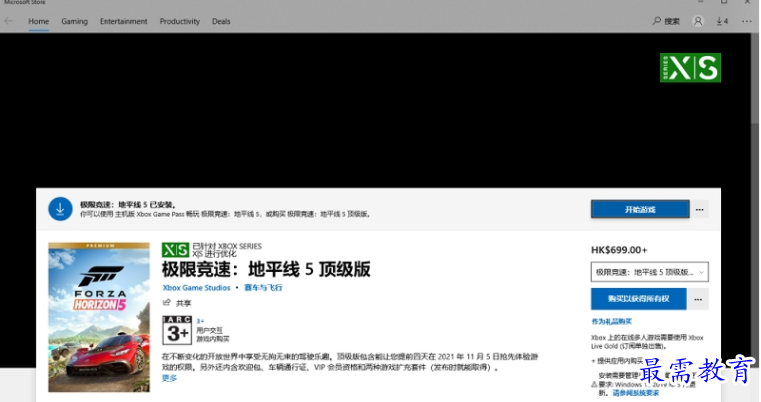Click 极限竞速：地平线 5 已安装 status text

click(x=128, y=204)
